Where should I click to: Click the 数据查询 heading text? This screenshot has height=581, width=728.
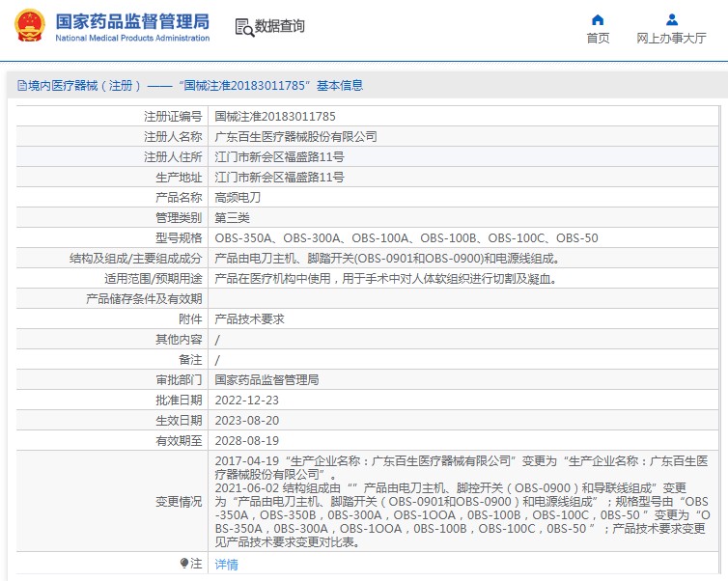(279, 26)
